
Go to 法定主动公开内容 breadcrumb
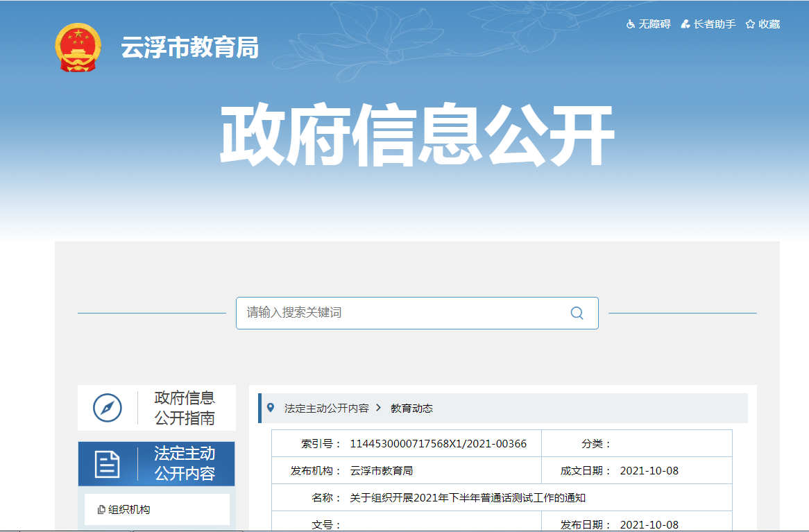pos(327,408)
